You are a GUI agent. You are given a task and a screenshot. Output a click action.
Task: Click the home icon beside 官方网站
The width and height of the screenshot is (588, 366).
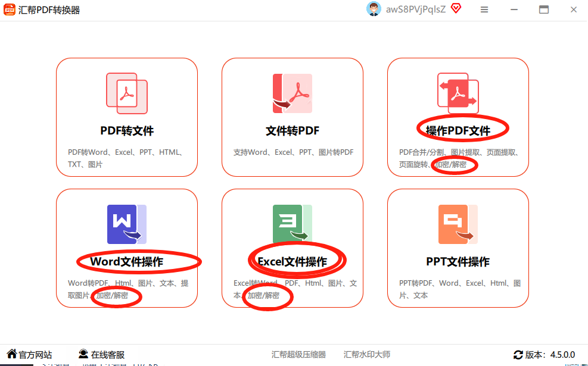[x=12, y=354]
